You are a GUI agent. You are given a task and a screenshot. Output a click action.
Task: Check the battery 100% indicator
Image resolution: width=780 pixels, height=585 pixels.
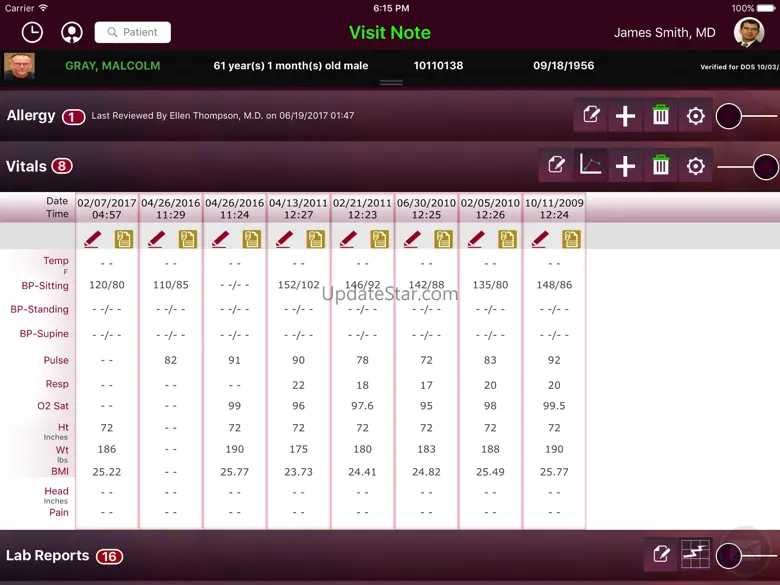click(753, 8)
